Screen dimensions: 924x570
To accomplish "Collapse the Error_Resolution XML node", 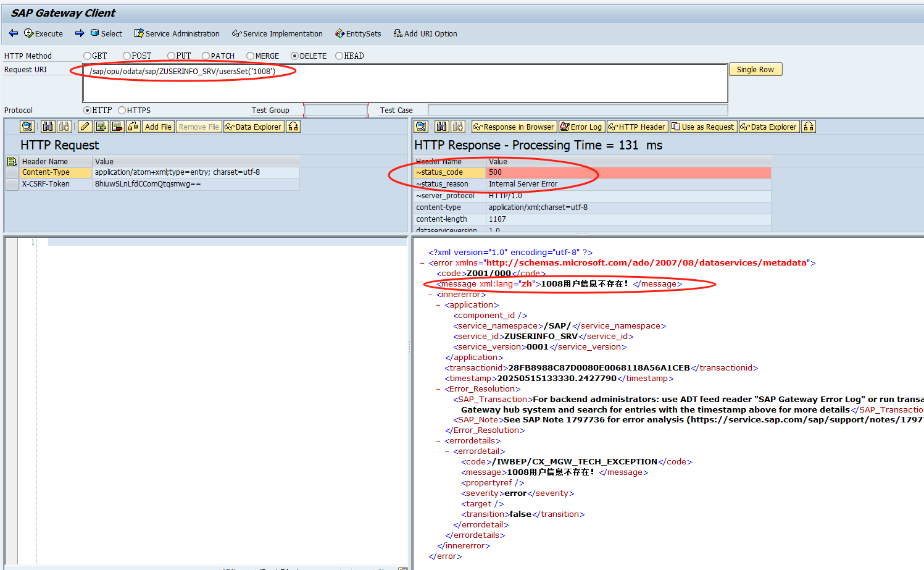I will 437,388.
